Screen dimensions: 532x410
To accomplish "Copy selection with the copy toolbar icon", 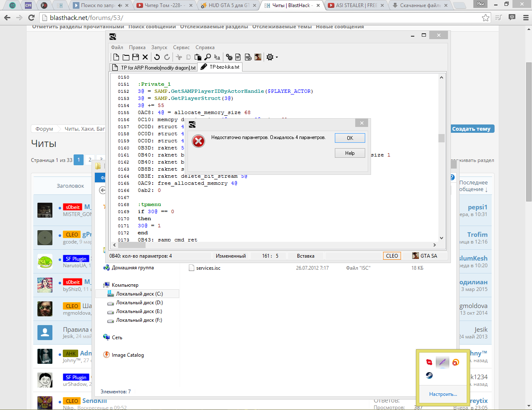I will (x=188, y=57).
